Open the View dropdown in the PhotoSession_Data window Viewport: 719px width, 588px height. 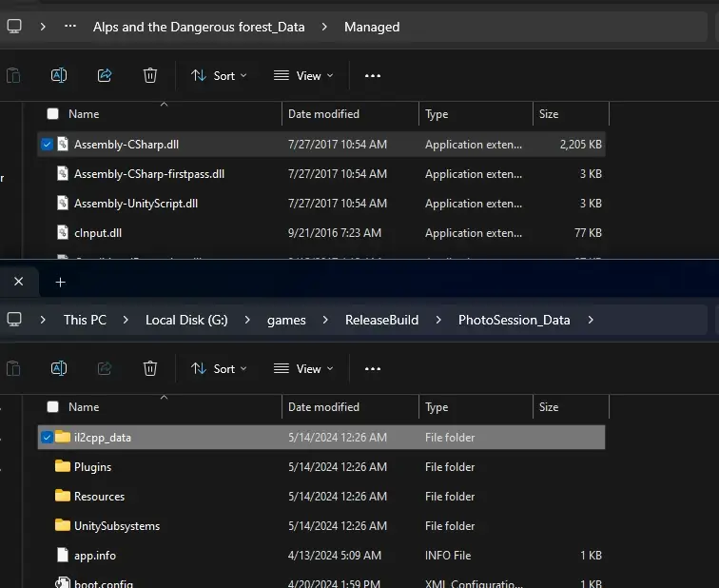tap(303, 368)
